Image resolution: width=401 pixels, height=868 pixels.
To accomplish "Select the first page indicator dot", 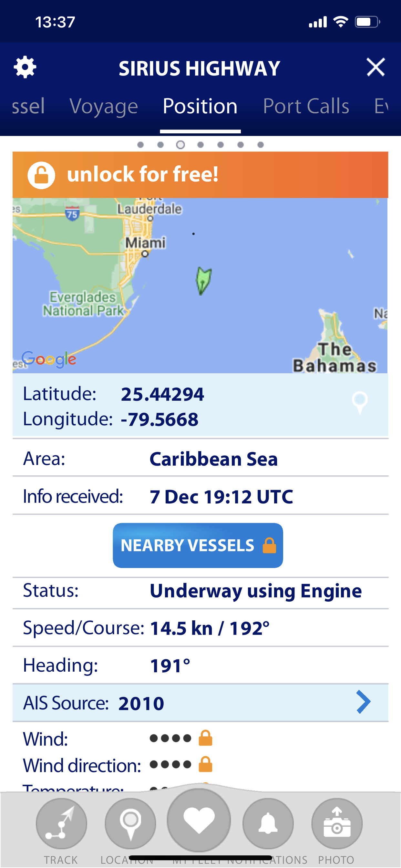I will (140, 145).
